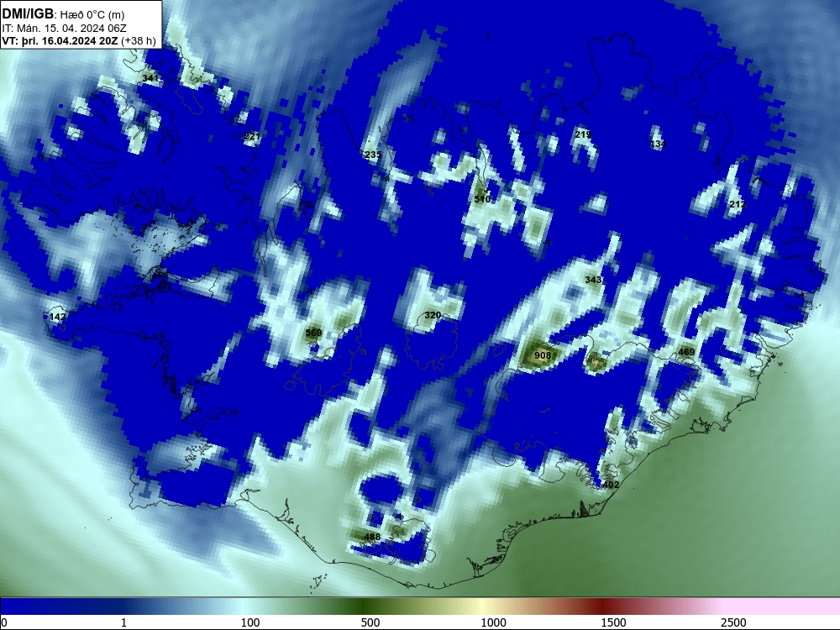Click the DMI/IGB title text
Image resolution: width=840 pixels, height=630 pixels.
[28, 14]
